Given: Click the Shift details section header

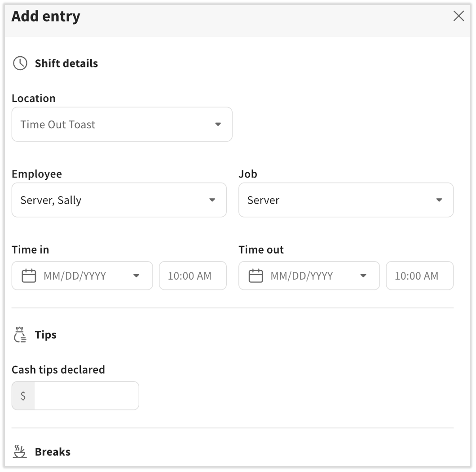Looking at the screenshot, I should tap(66, 63).
